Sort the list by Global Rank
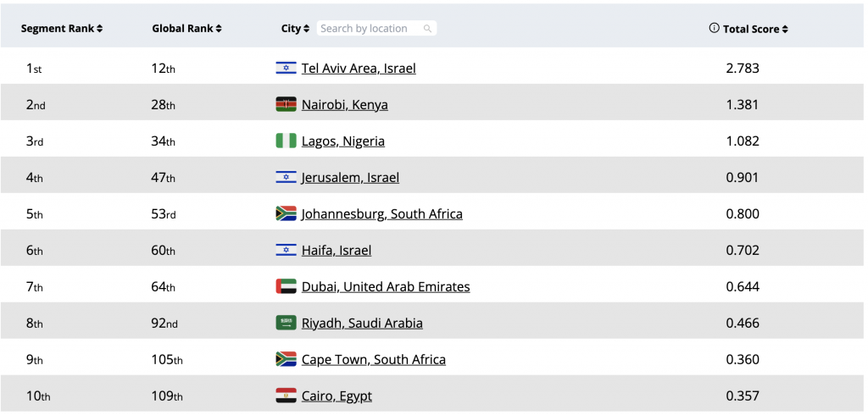This screenshot has width=868, height=415. [186, 28]
